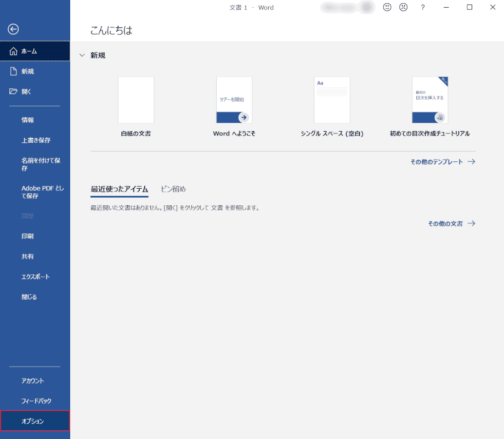504x439 pixels.
Task: Choose 閉じる from the sidebar
Action: click(35, 297)
